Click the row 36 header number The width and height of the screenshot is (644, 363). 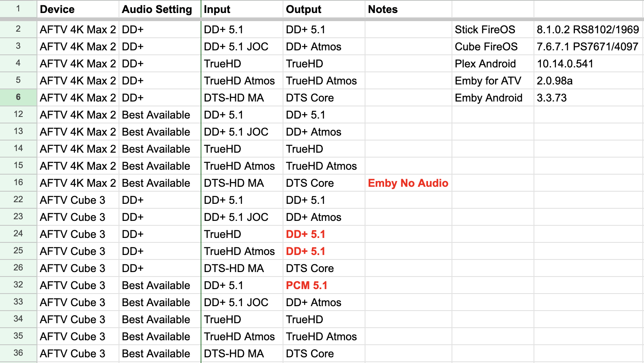[18, 353]
